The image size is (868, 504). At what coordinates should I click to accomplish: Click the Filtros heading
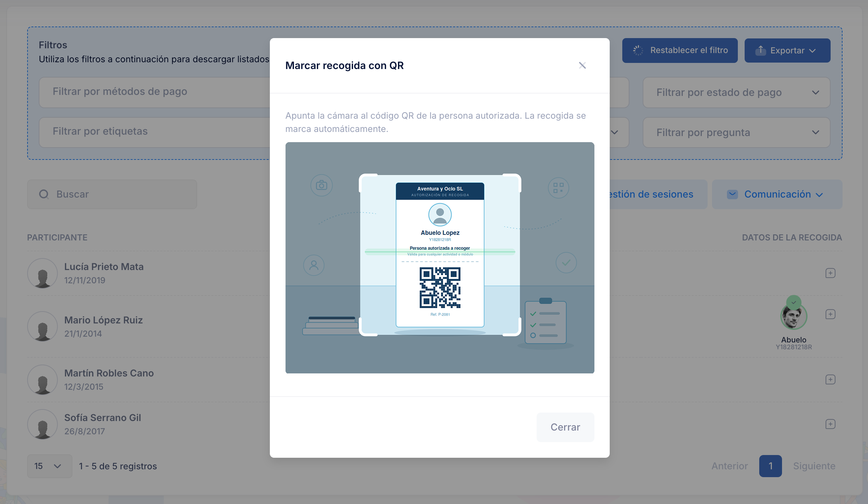53,45
